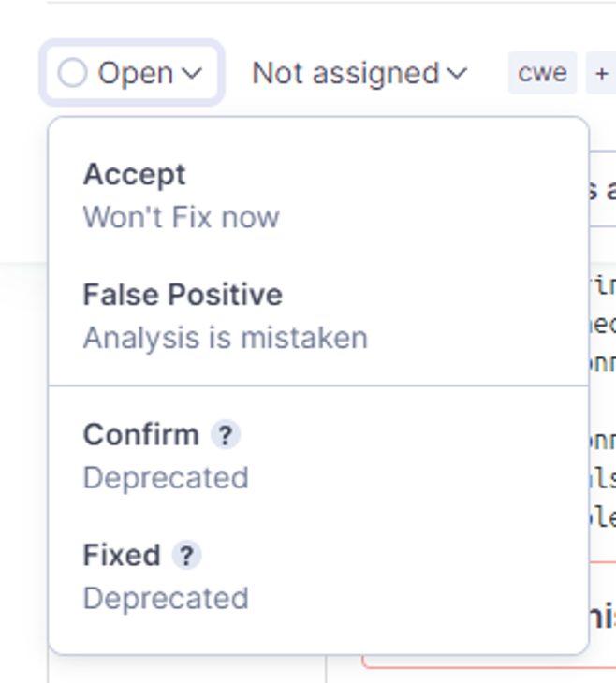Click the plus tag overflow button
This screenshot has width=616, height=683.
601,73
